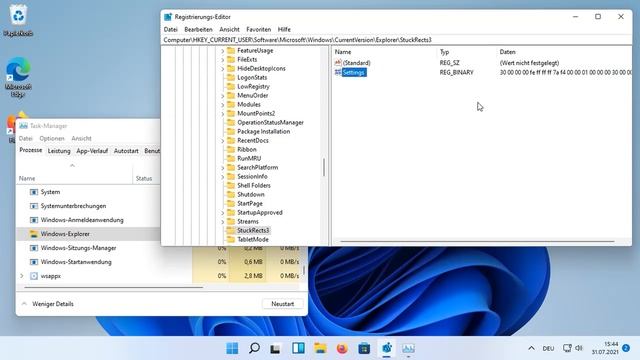Click the registry address path bar
The width and height of the screenshot is (640, 360).
(x=397, y=40)
